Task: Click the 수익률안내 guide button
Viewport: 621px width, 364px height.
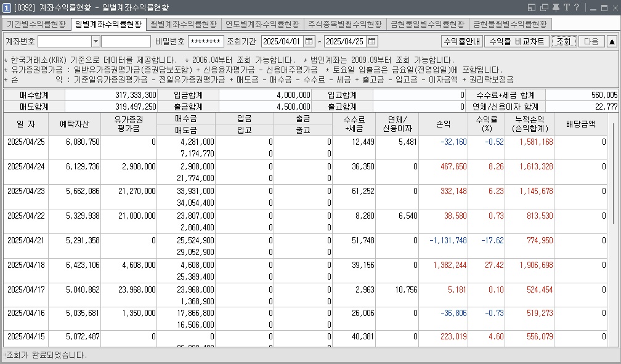Action: pyautogui.click(x=461, y=41)
